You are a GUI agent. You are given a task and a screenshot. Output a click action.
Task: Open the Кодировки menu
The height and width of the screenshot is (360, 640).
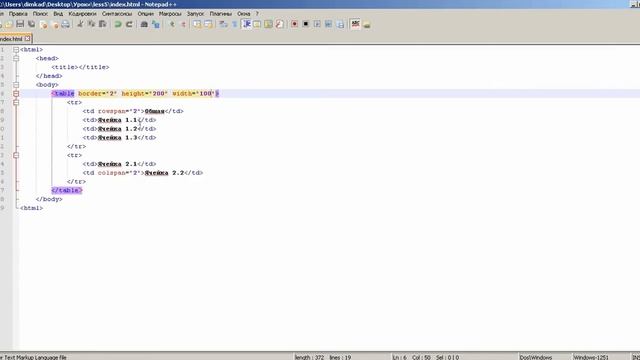[x=82, y=14]
